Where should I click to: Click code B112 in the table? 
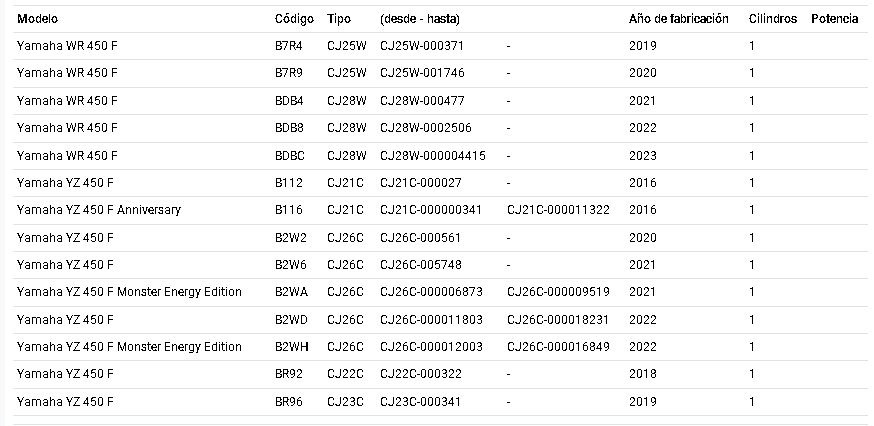[288, 183]
